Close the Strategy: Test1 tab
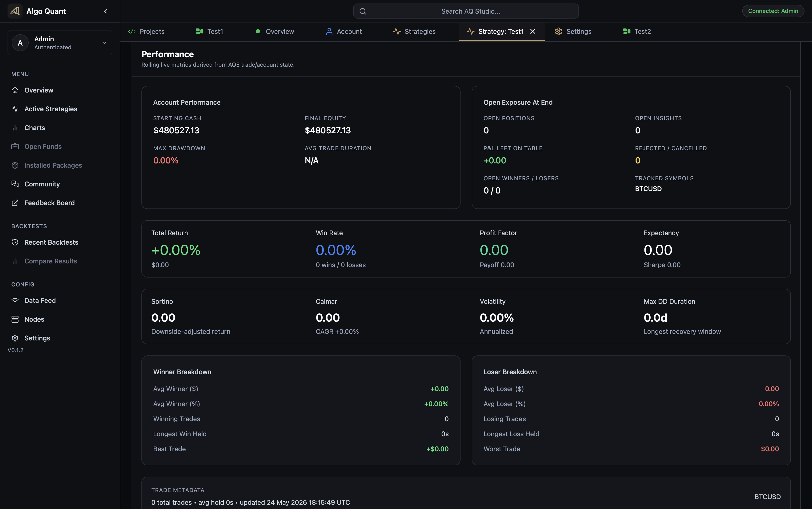812x509 pixels. pyautogui.click(x=533, y=31)
